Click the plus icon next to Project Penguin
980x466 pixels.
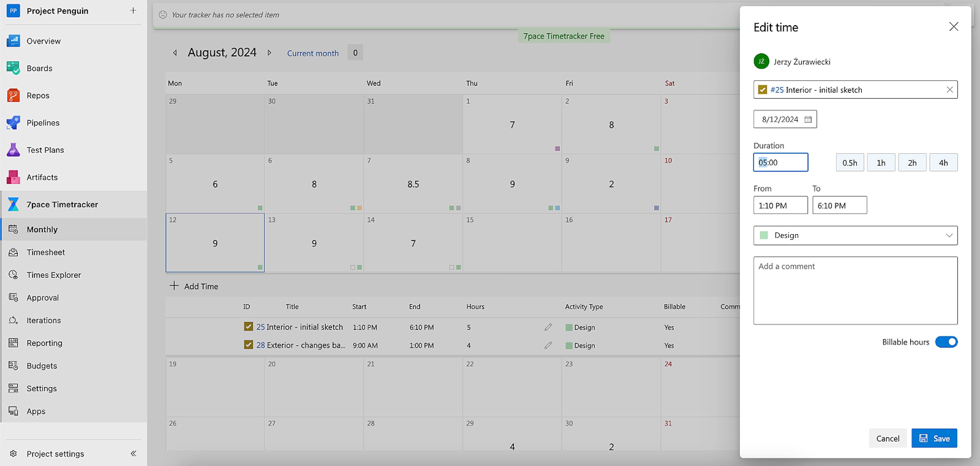click(133, 11)
